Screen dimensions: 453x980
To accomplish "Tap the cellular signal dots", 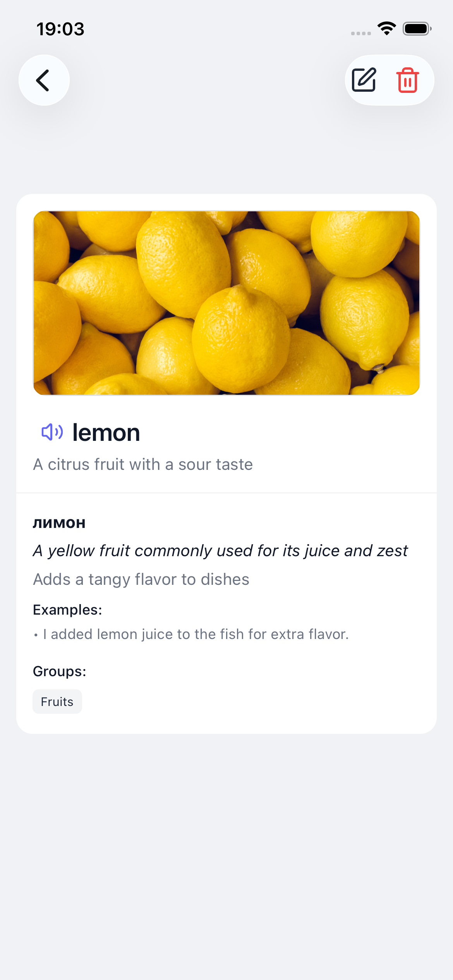I will pyautogui.click(x=361, y=33).
